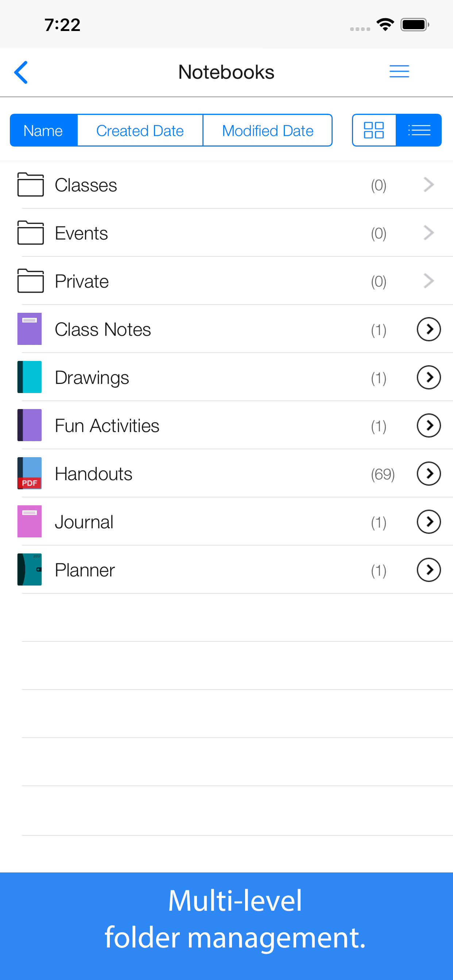Open the Classes folder icon

[30, 185]
